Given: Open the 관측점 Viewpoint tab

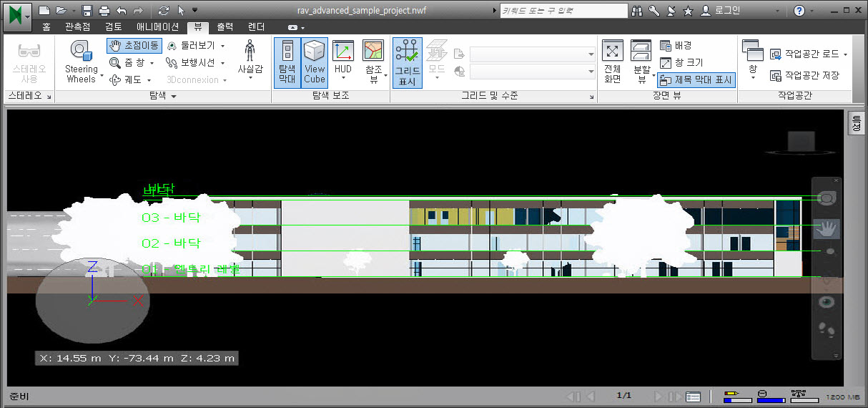Looking at the screenshot, I should click(x=78, y=27).
